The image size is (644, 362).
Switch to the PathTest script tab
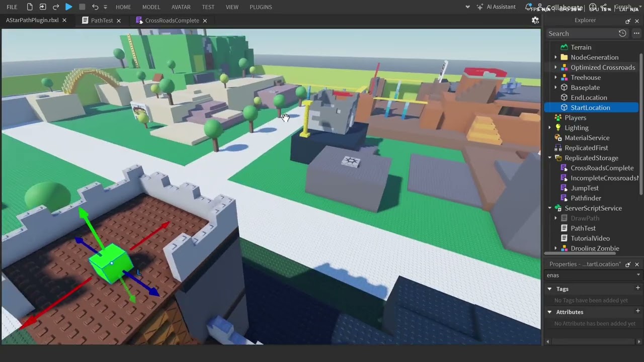(x=101, y=21)
